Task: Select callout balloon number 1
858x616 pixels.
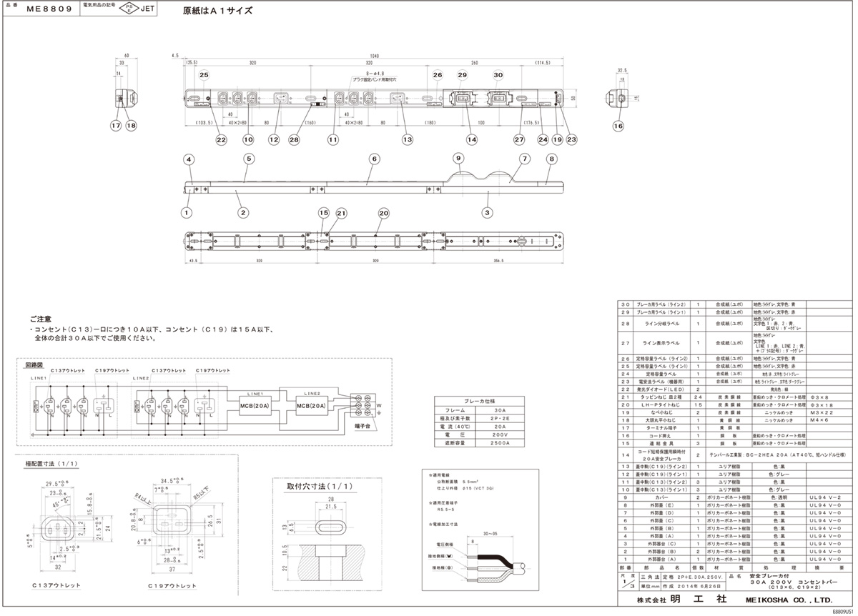Action: coord(187,213)
